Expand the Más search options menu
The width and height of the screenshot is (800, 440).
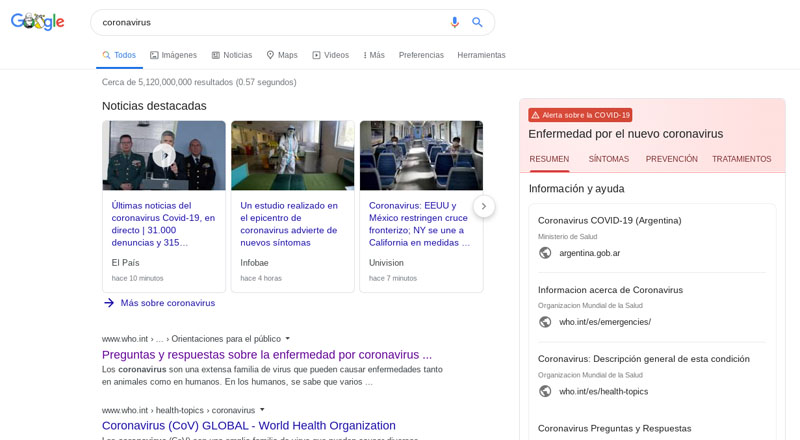click(373, 55)
